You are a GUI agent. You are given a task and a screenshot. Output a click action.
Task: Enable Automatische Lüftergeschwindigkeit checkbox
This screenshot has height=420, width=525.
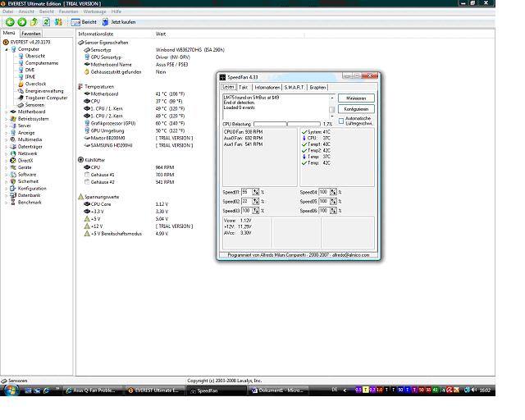pyautogui.click(x=341, y=121)
